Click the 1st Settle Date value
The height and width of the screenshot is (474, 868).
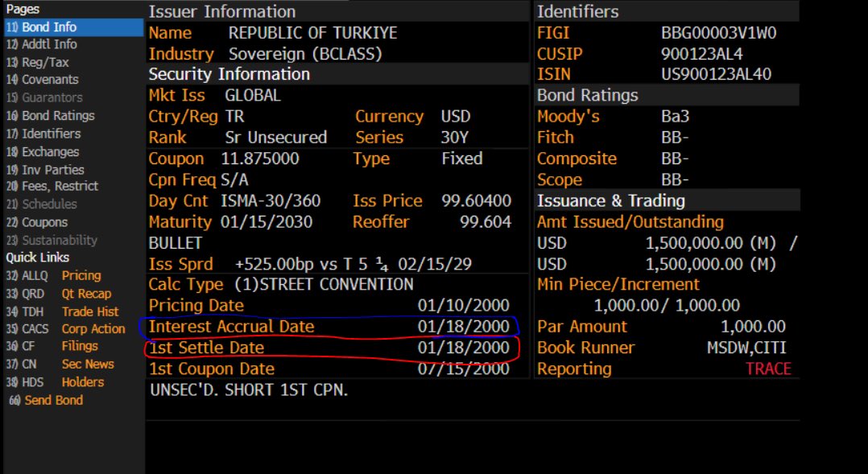pyautogui.click(x=463, y=348)
